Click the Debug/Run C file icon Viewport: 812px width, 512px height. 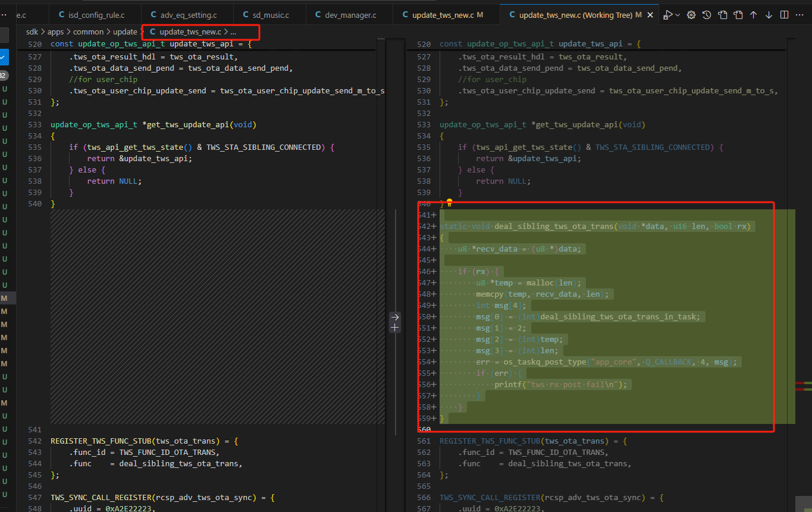668,15
